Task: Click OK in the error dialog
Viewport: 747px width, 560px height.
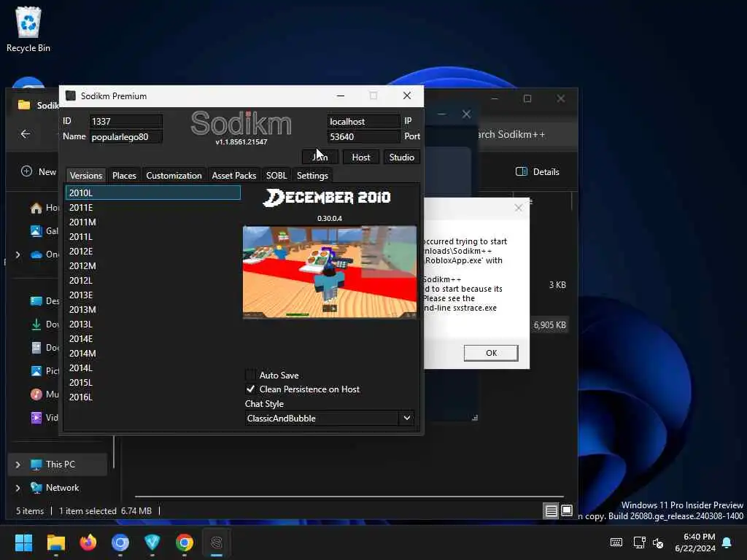Action: coord(491,353)
